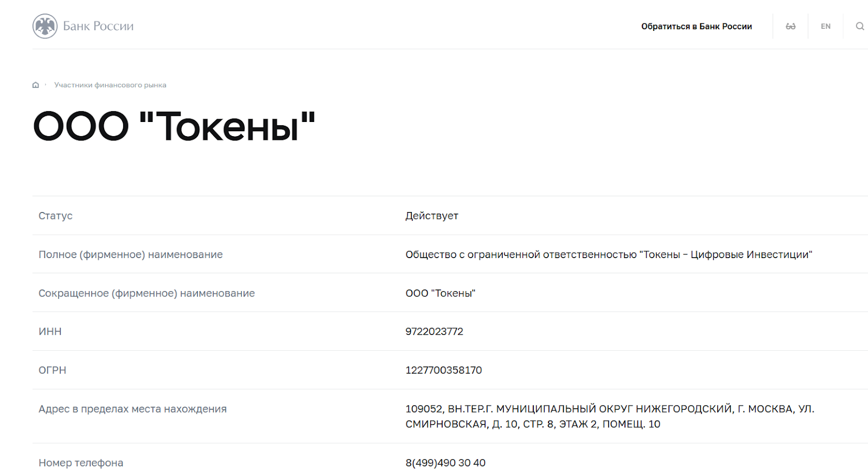This screenshot has width=868, height=469.
Task: Open site search via magnifier icon
Action: click(860, 27)
